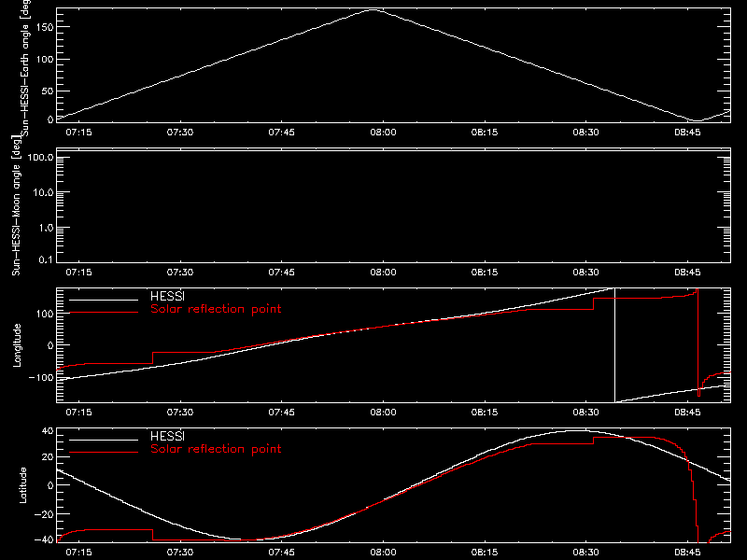Click red legend line in Longitude plot

104,313
